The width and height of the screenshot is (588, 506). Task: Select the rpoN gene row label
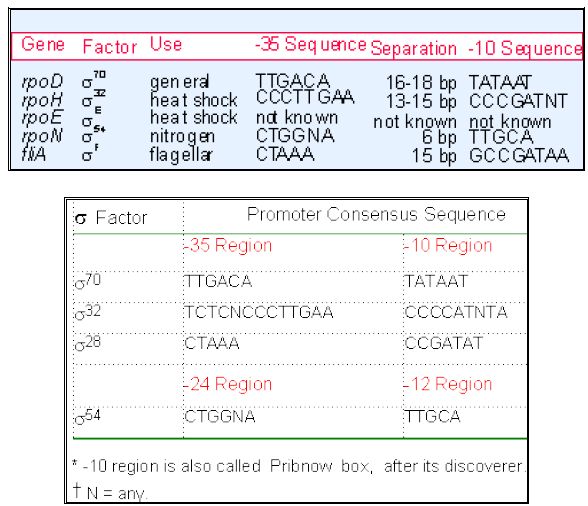point(42,136)
